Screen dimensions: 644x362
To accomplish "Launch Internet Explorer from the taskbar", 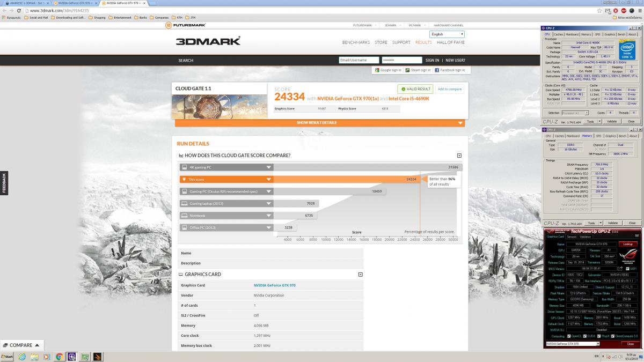I will (22, 357).
